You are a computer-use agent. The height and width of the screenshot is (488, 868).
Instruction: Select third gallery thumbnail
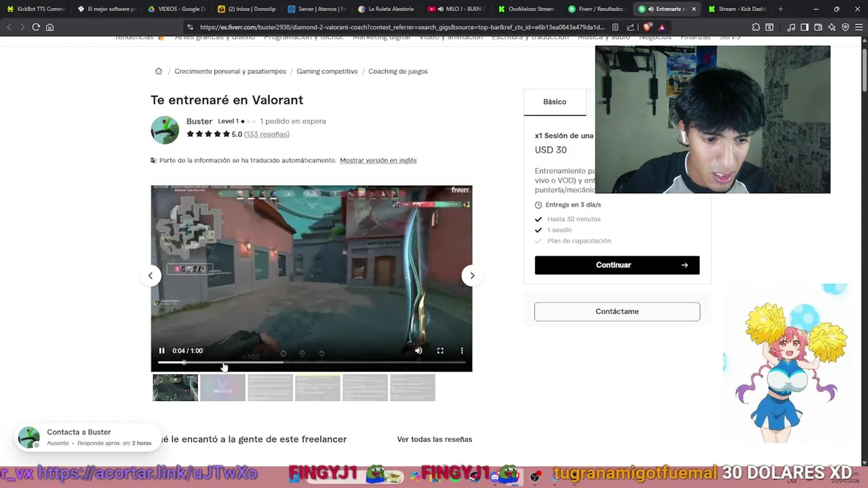pos(270,388)
